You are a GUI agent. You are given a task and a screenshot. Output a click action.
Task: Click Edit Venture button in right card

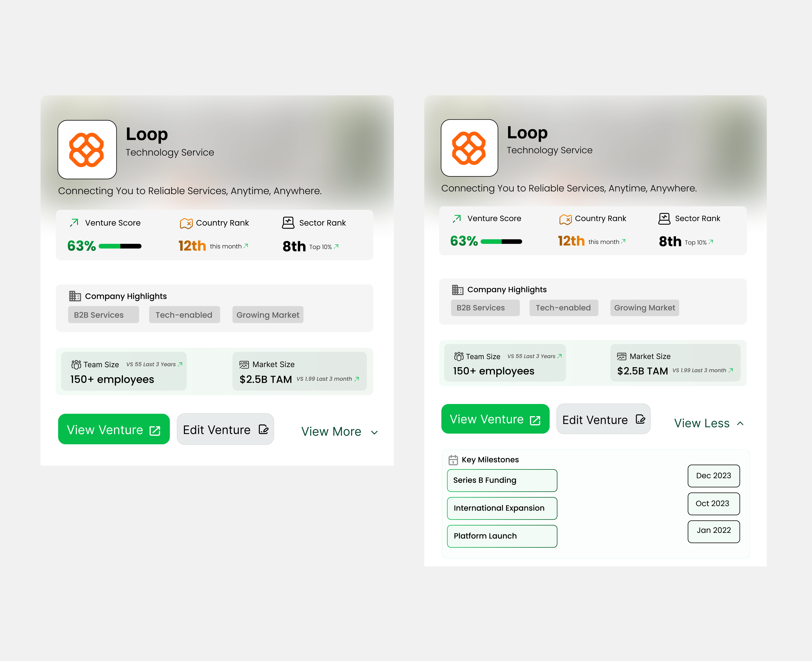603,419
